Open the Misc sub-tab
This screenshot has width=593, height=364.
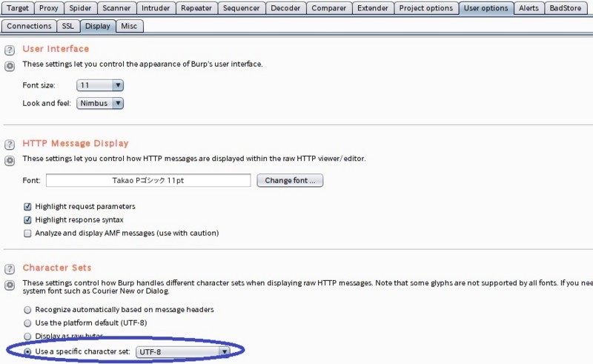coord(129,26)
